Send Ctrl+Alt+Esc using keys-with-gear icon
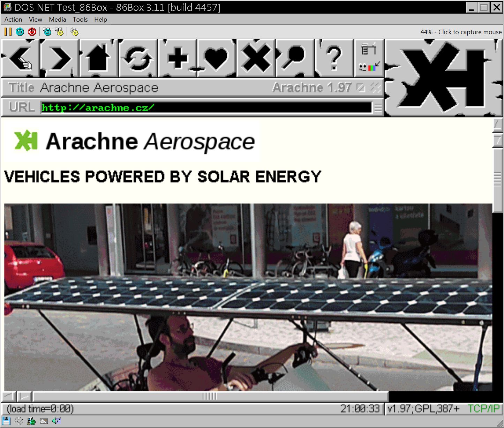The image size is (504, 428). click(59, 32)
